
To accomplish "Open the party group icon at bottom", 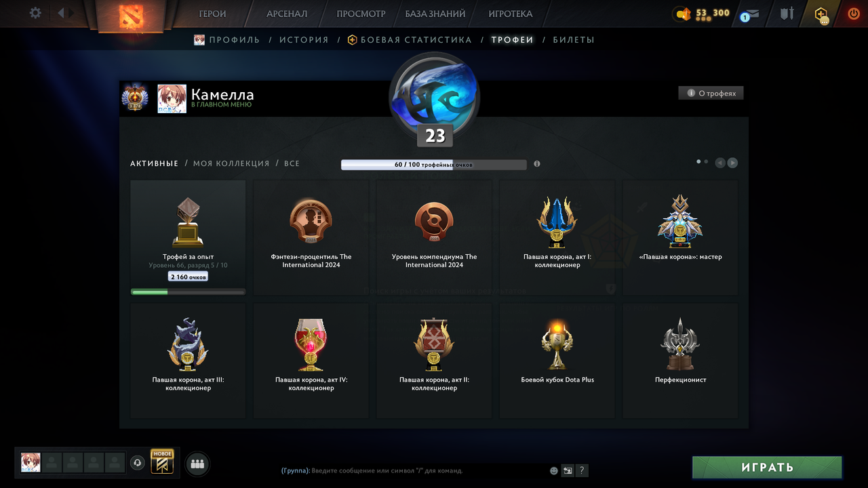I will pyautogui.click(x=197, y=464).
